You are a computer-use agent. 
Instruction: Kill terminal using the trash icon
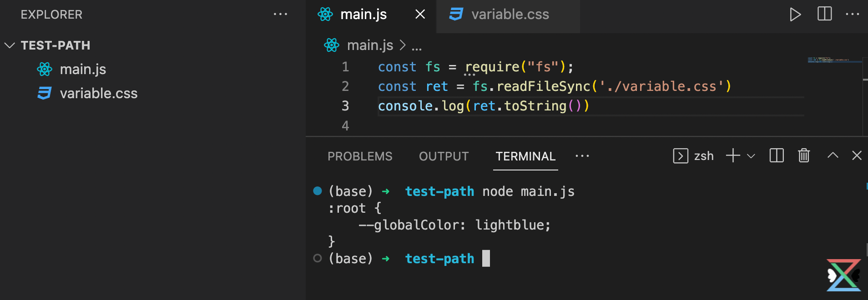(x=804, y=156)
